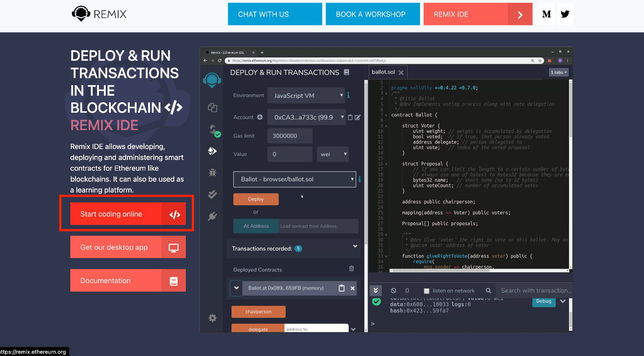This screenshot has width=644, height=356.
Task: Click Load contract from Address field
Action: click(x=318, y=226)
